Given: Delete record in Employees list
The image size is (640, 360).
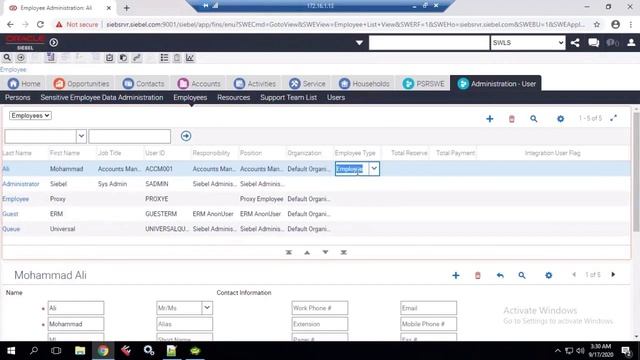Looking at the screenshot, I should (x=511, y=119).
